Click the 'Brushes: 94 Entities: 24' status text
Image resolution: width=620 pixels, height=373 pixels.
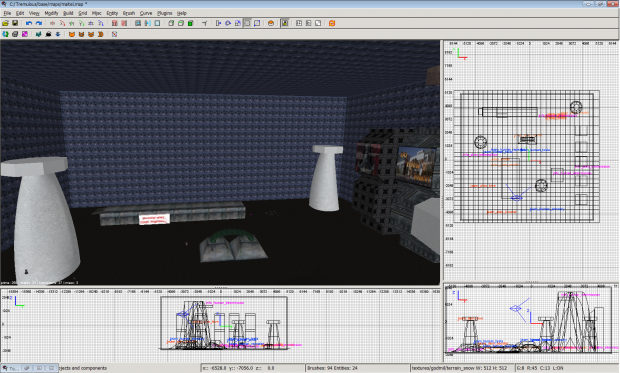pyautogui.click(x=333, y=368)
